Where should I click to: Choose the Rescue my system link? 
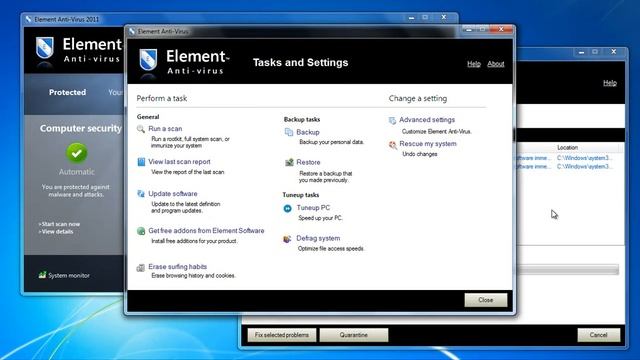(428, 144)
